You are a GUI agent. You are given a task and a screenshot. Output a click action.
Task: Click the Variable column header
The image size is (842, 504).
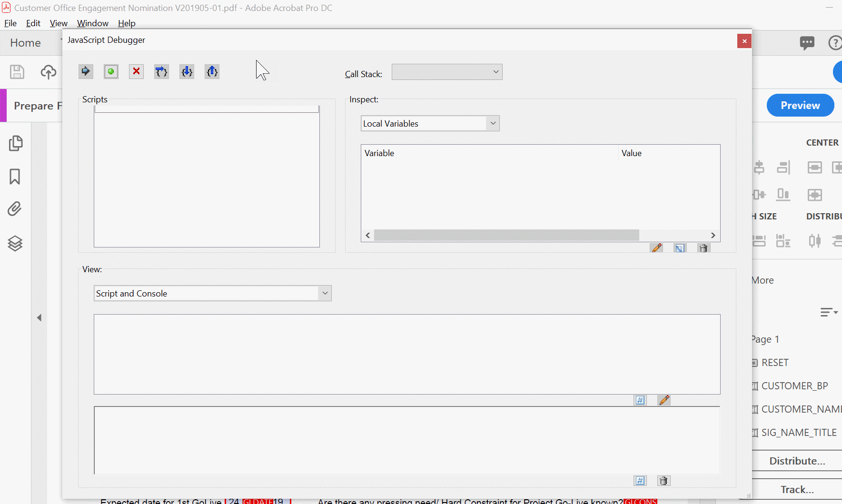coord(490,153)
